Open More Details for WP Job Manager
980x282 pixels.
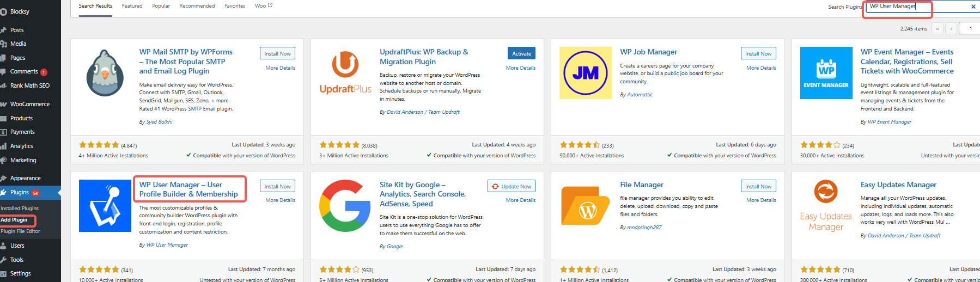761,68
